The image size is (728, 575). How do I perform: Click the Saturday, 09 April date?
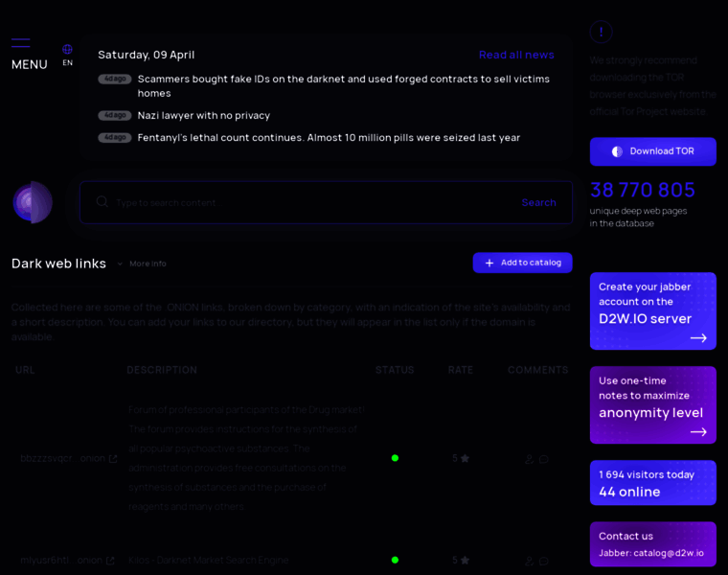click(147, 55)
